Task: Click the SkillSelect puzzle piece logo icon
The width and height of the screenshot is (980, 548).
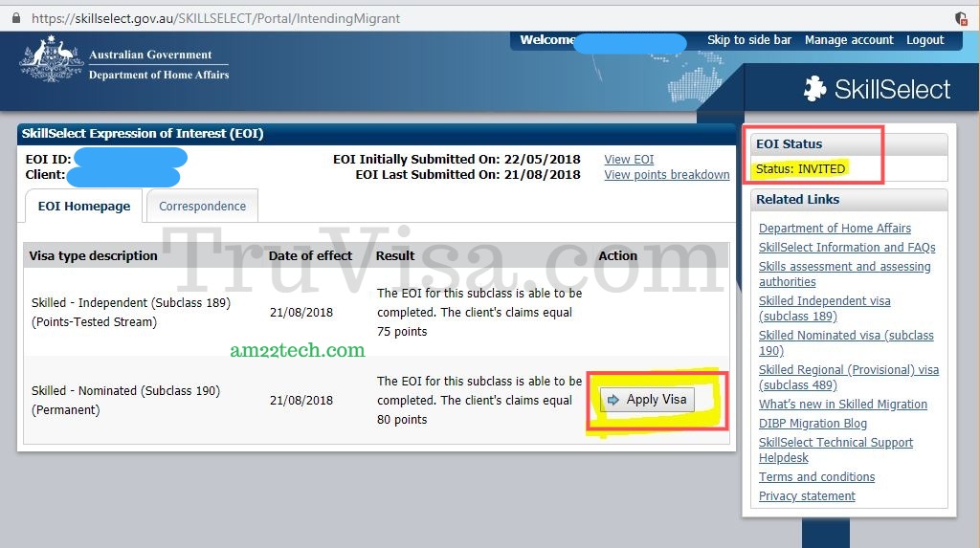Action: click(815, 89)
